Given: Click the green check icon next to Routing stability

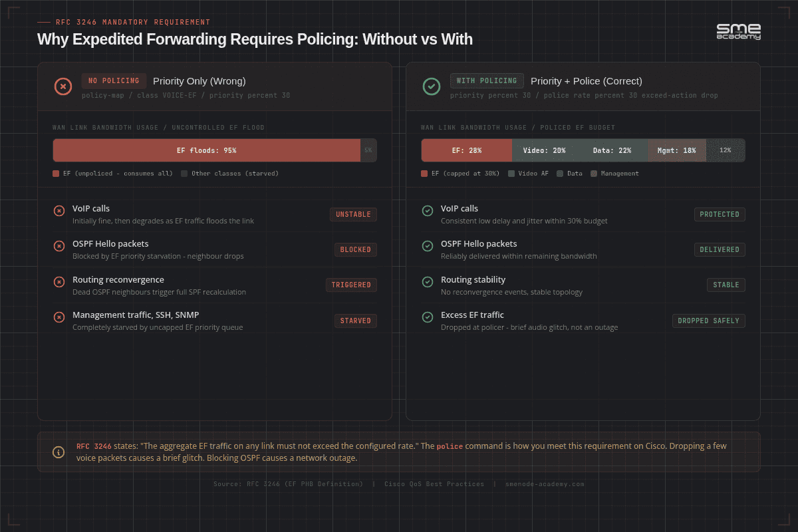Looking at the screenshot, I should [x=428, y=282].
